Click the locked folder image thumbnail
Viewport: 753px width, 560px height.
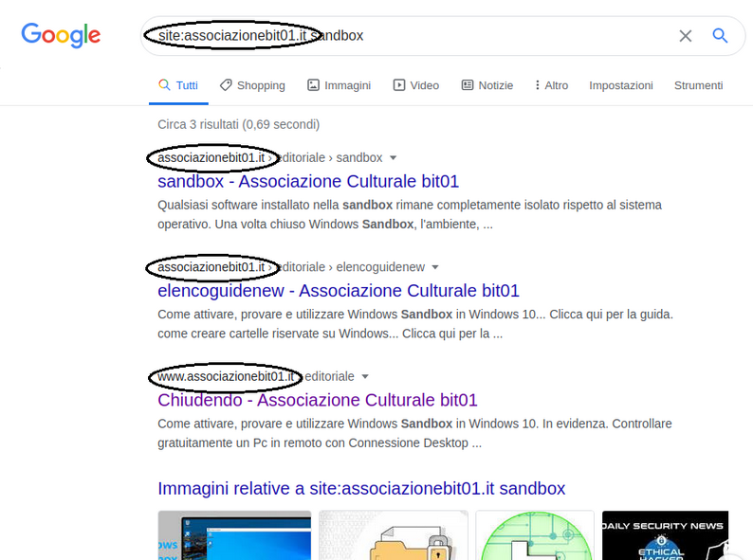tap(394, 535)
